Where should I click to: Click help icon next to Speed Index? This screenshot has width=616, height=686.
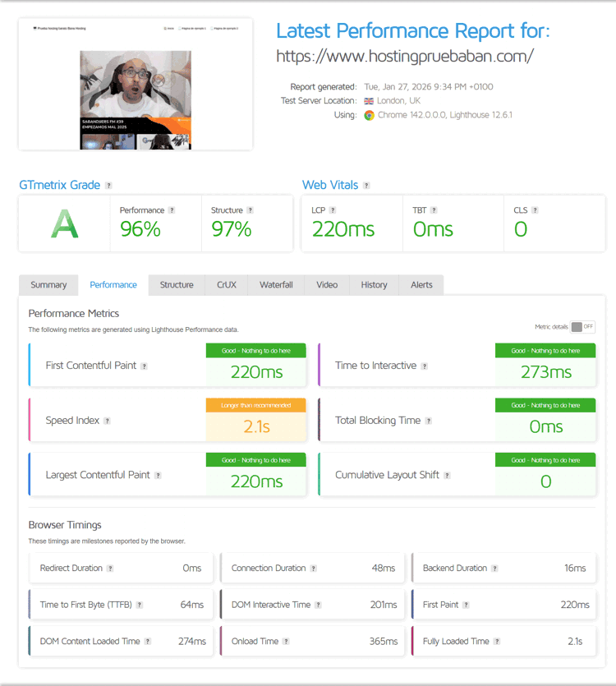coord(107,421)
